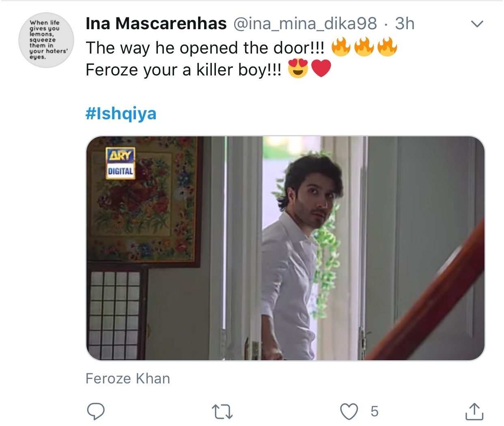
Task: Click the red heart emoji in tweet text
Action: [x=321, y=69]
